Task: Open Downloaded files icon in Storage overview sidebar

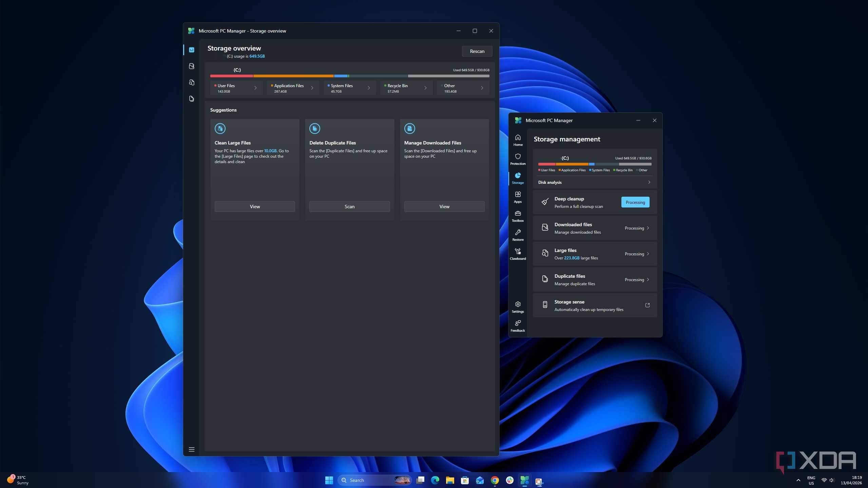Action: click(x=192, y=66)
